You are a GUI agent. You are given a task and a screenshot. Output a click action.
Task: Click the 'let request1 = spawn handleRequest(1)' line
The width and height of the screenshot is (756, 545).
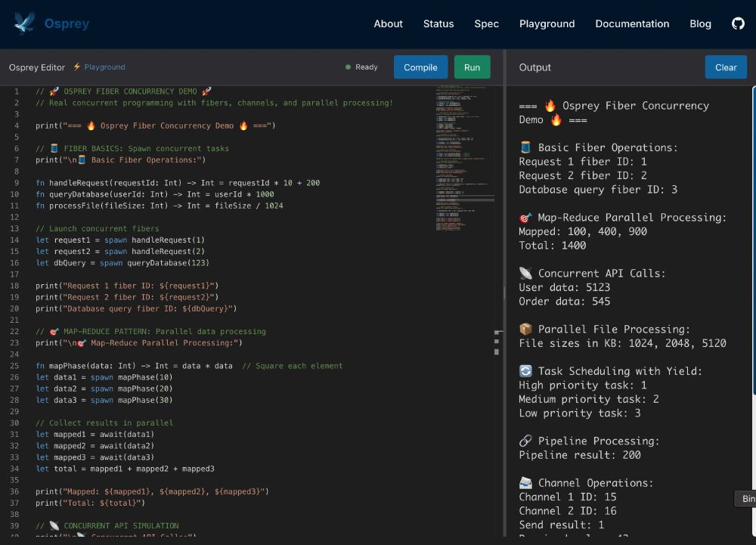click(x=120, y=240)
